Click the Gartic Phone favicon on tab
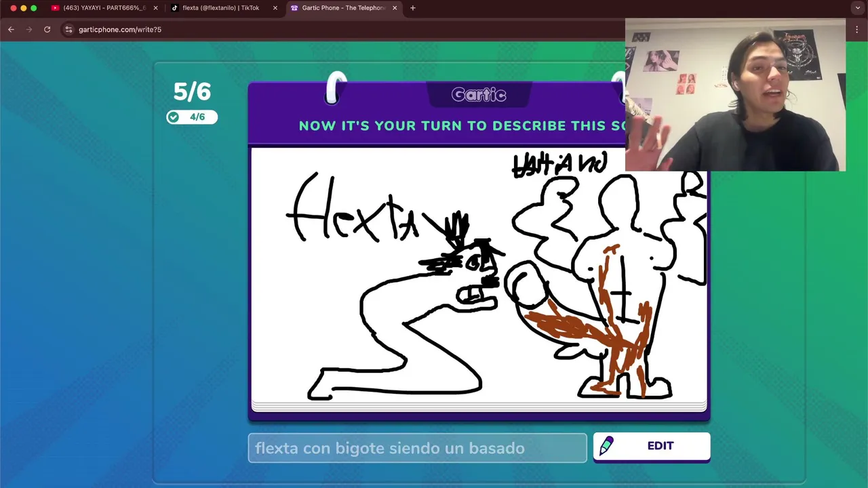Screen dimensions: 868x488 coord(294,8)
